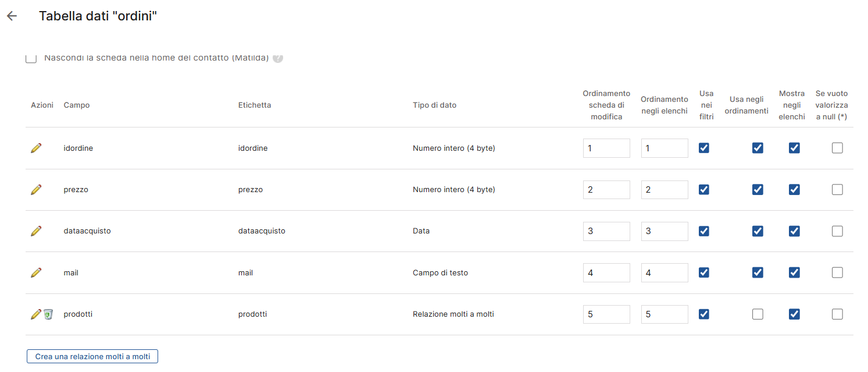
Task: Uncheck Mostra negli elenchi for mail
Action: coord(794,272)
